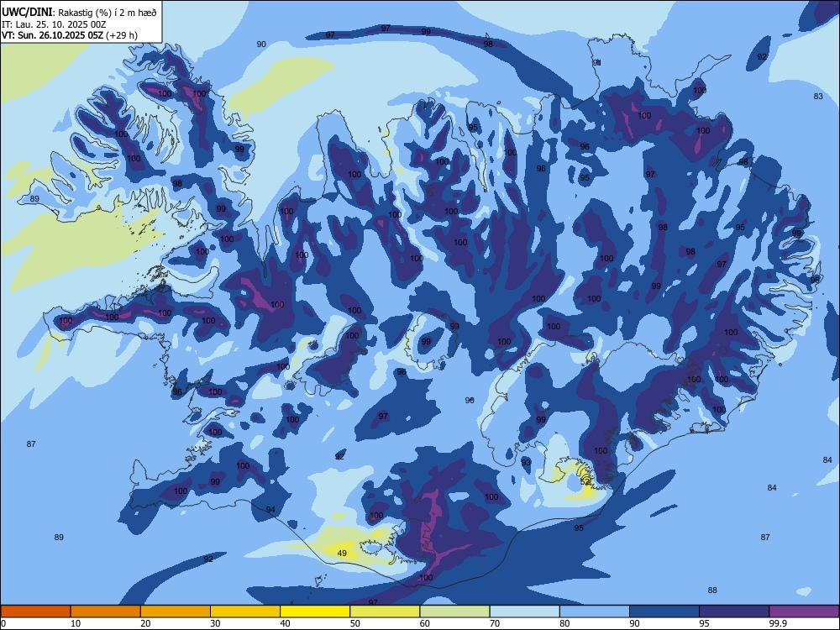This screenshot has width=840, height=630.
Task: Pick the 60–70 pale green legend swatch
Action: coord(454,612)
